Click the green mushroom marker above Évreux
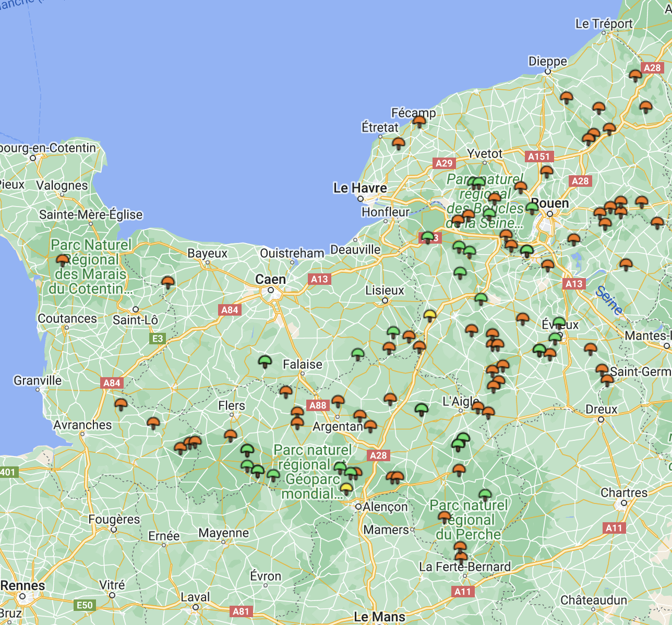Screen dimensions: 672x625 click(x=559, y=323)
